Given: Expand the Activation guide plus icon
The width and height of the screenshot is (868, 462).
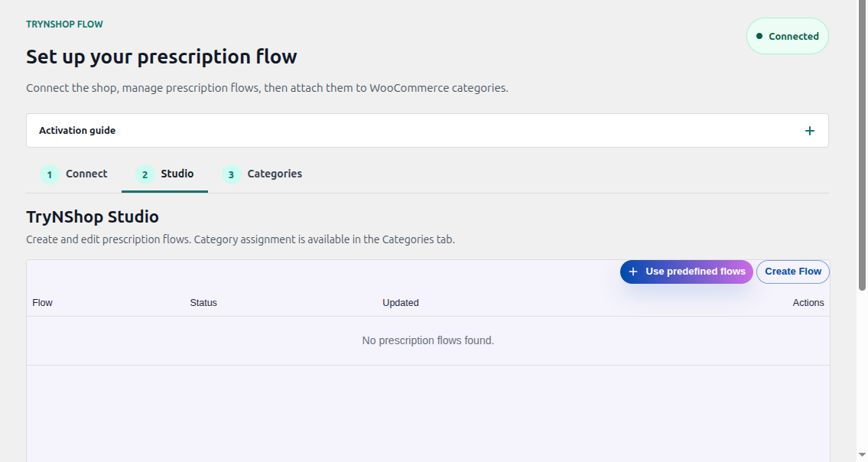Looking at the screenshot, I should pyautogui.click(x=809, y=131).
